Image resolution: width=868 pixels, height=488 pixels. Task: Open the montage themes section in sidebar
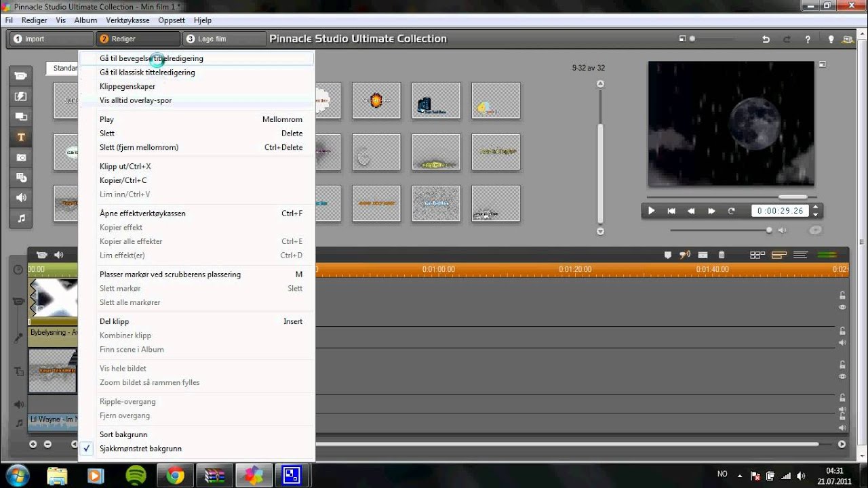pos(21,117)
